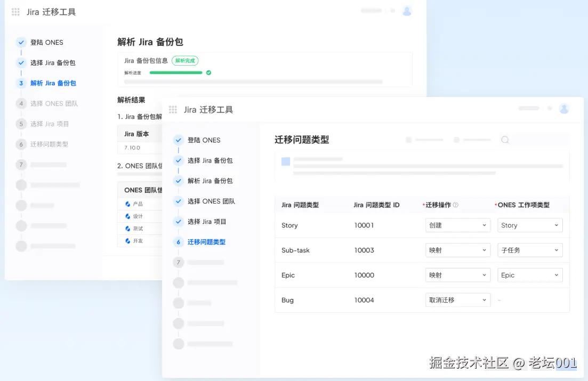The height and width of the screenshot is (381, 588).
Task: Click step 5 badge in back window
Action: pos(21,124)
